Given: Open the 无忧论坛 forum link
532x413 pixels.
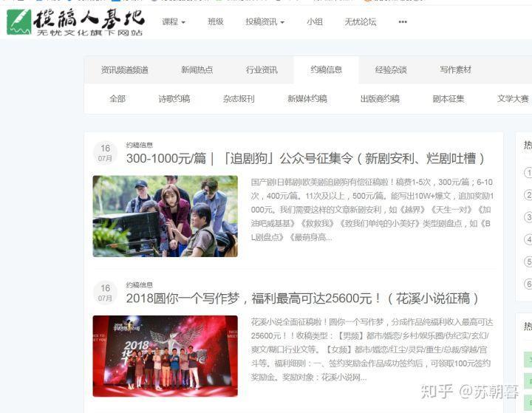Looking at the screenshot, I should (x=360, y=22).
